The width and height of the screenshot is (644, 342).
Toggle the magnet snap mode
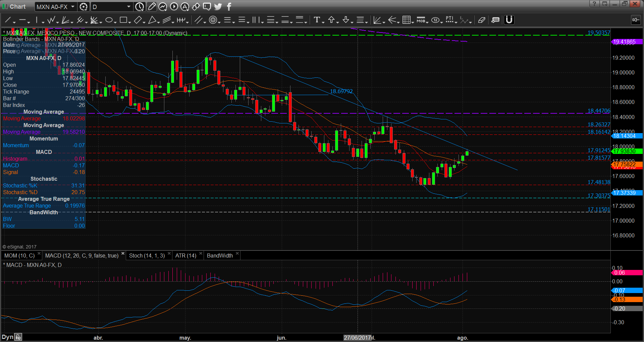[509, 20]
